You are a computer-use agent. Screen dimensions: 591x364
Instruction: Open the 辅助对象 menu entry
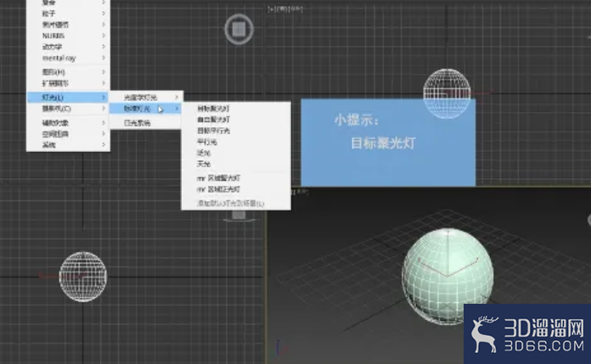[x=68, y=123]
